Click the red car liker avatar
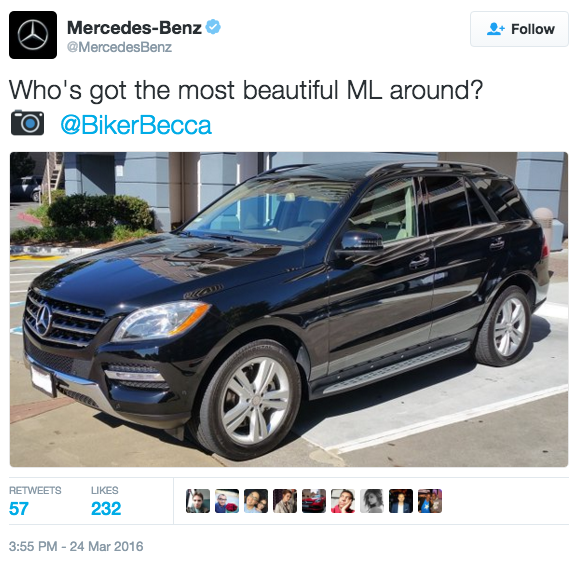The height and width of the screenshot is (561, 579). click(x=314, y=501)
